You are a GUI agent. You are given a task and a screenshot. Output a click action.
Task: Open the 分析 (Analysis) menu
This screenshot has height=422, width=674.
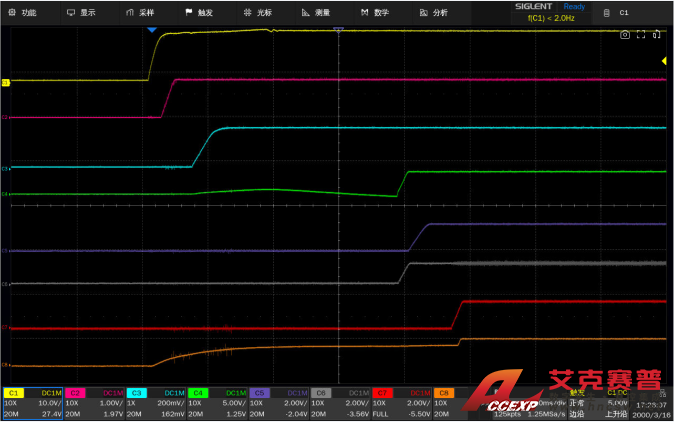434,13
